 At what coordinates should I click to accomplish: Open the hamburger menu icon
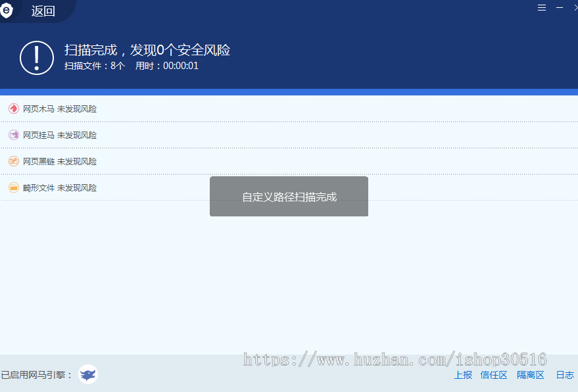(542, 8)
